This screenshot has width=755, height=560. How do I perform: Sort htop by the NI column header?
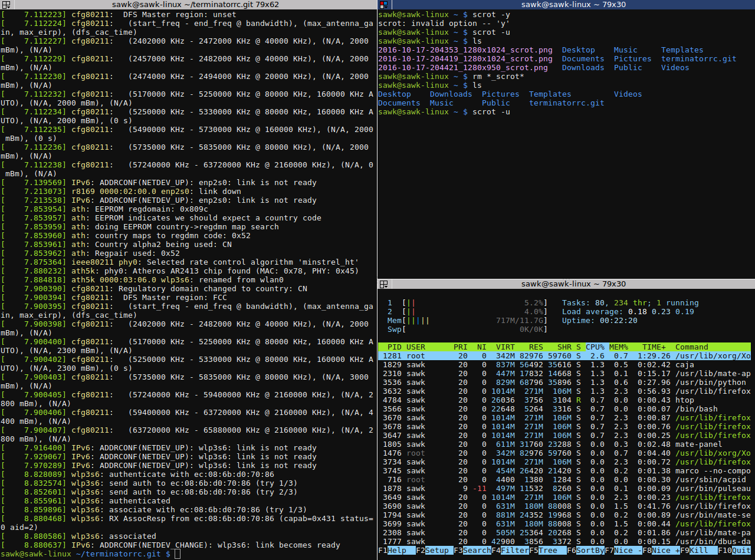pyautogui.click(x=482, y=347)
